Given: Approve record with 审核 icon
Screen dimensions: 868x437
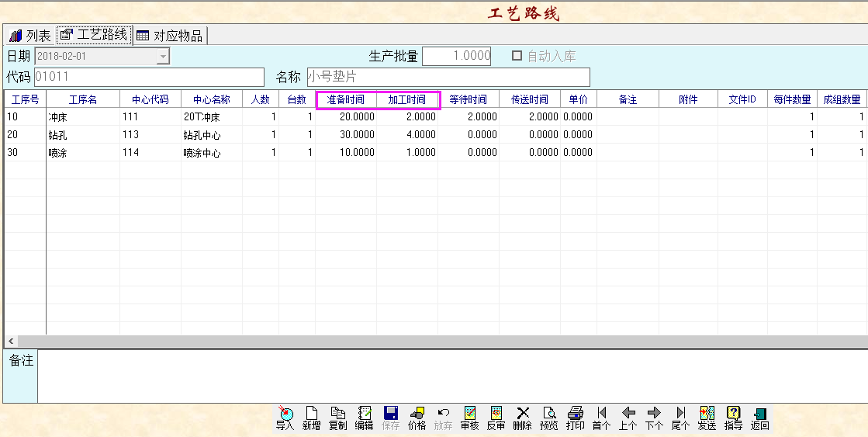Looking at the screenshot, I should [469, 418].
